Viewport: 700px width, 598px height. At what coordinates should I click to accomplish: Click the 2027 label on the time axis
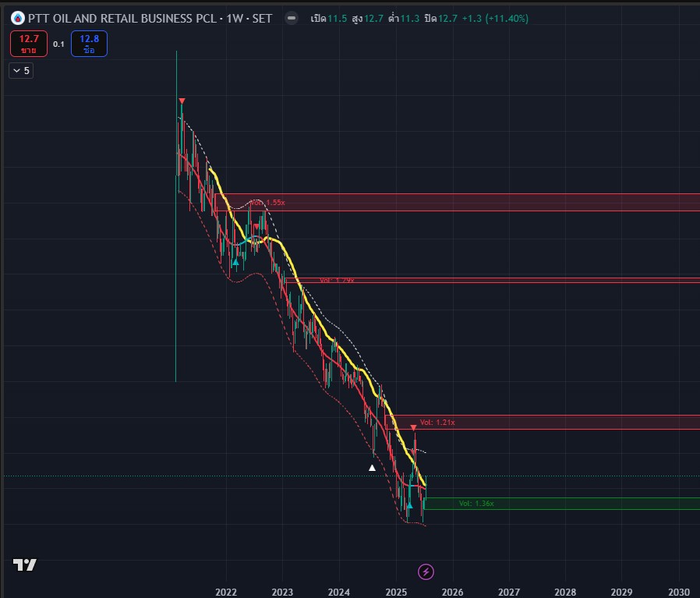[x=509, y=593]
